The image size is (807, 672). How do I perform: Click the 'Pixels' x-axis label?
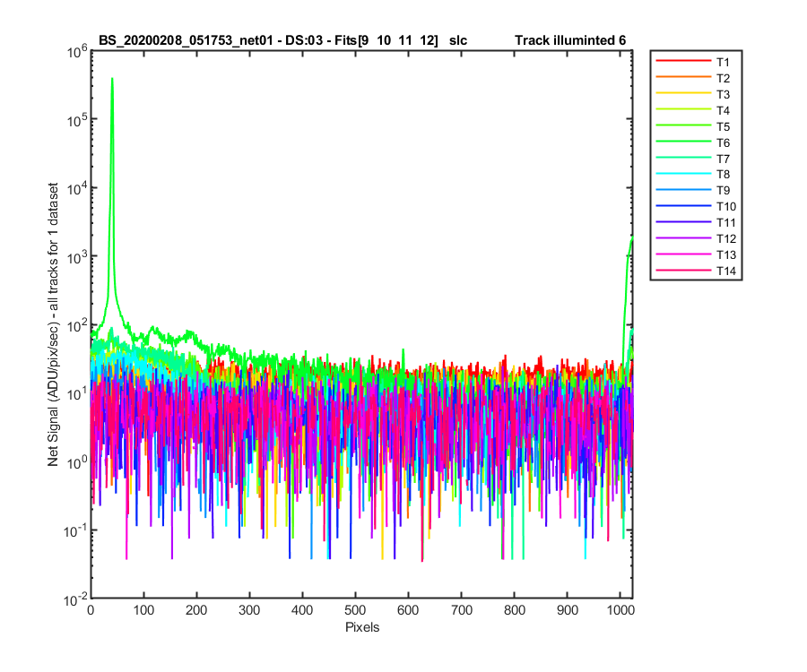[362, 627]
